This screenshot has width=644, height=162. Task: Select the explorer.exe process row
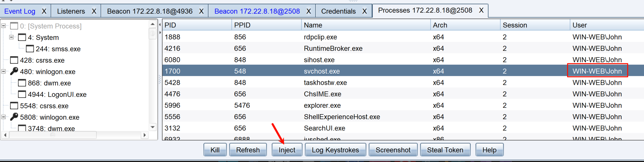322,105
